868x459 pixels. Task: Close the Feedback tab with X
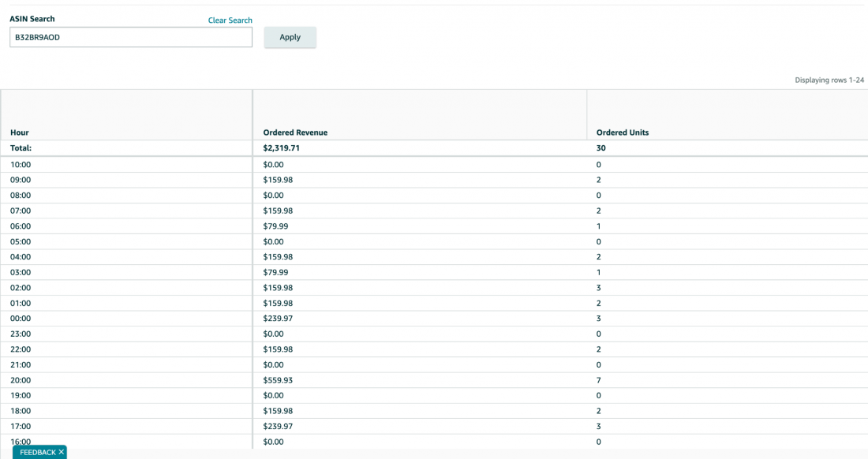point(62,452)
